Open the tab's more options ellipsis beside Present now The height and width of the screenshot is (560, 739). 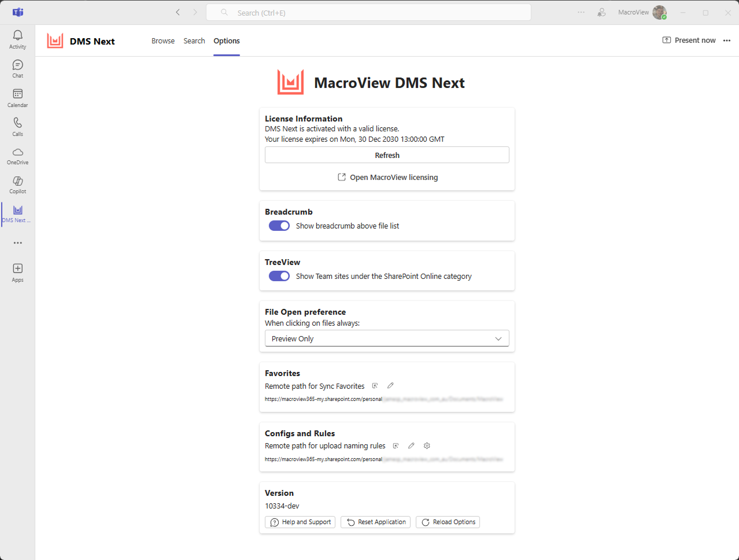(727, 40)
